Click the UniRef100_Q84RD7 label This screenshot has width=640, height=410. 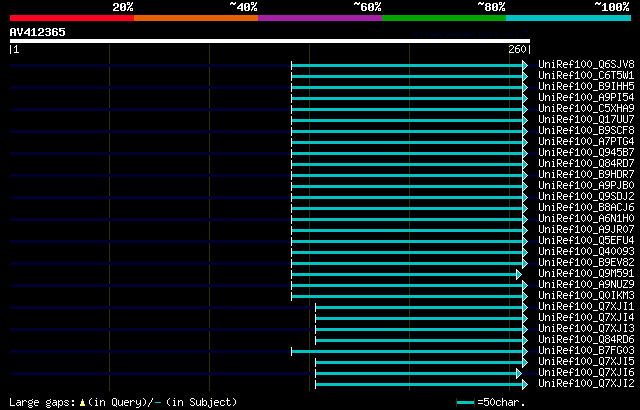[x=586, y=164]
